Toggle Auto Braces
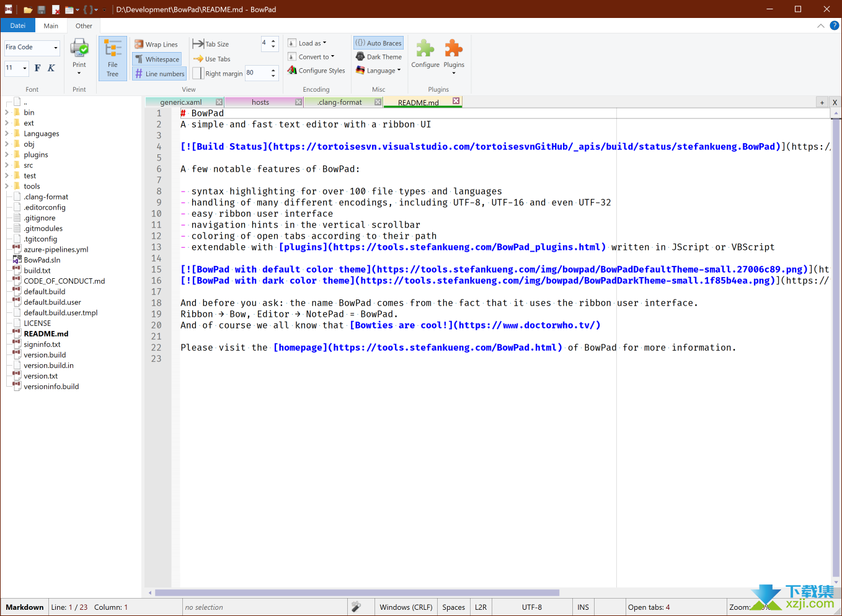This screenshot has height=616, width=842. [378, 43]
